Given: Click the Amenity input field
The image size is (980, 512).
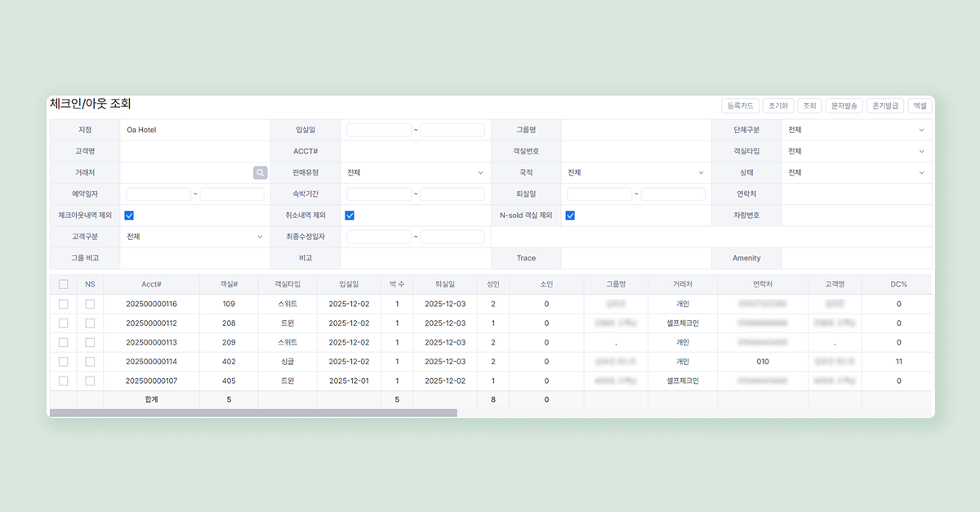Looking at the screenshot, I should tap(856, 258).
